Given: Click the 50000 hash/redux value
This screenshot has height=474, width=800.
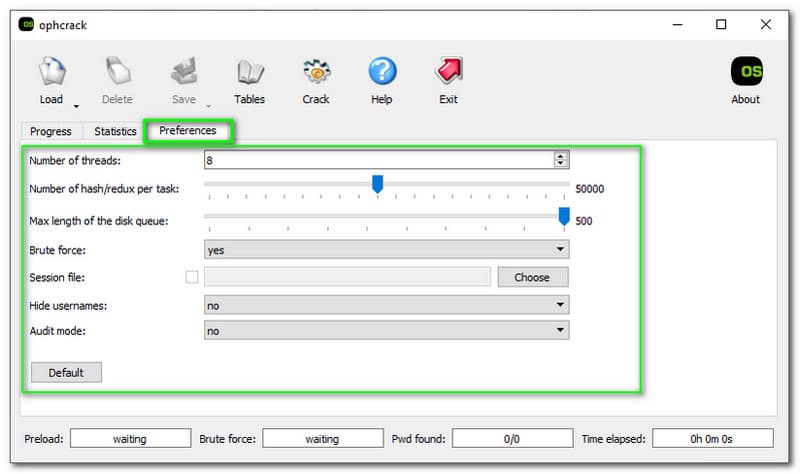Looking at the screenshot, I should pos(590,189).
